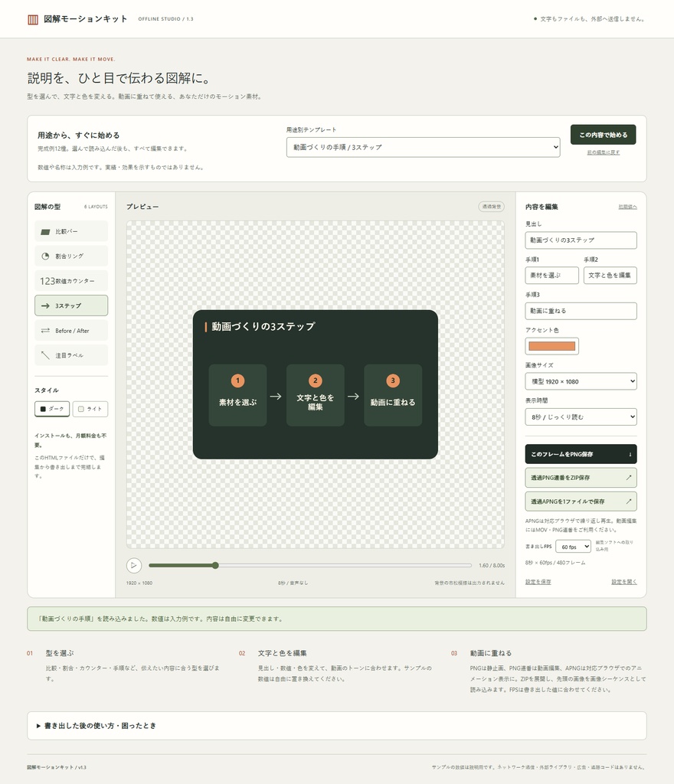Click the 設定を保存 link
Image resolution: width=674 pixels, height=784 pixels.
[x=538, y=582]
